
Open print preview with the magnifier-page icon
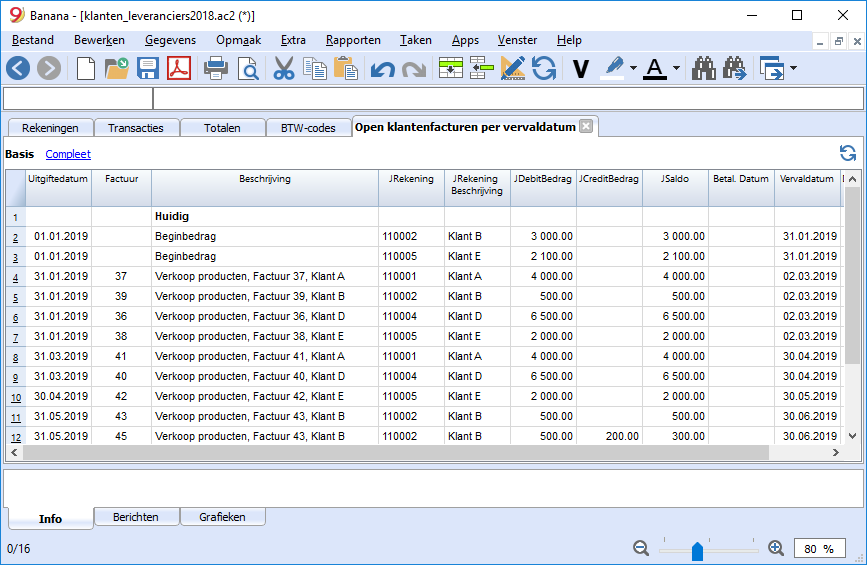click(248, 69)
